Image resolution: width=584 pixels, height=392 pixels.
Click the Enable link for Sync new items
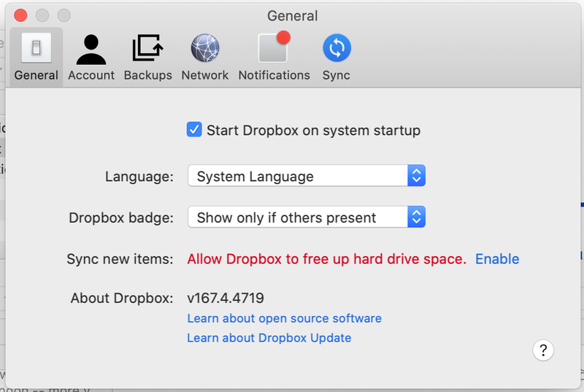click(497, 259)
